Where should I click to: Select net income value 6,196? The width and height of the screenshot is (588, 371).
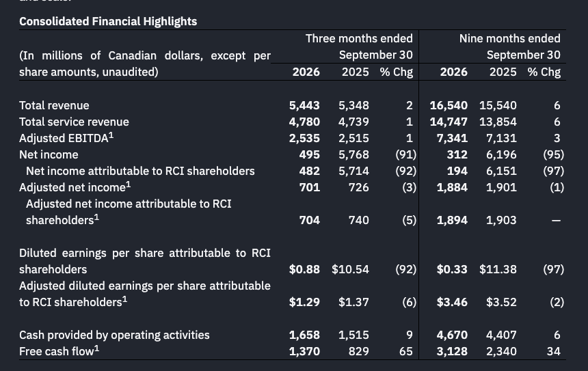501,155
